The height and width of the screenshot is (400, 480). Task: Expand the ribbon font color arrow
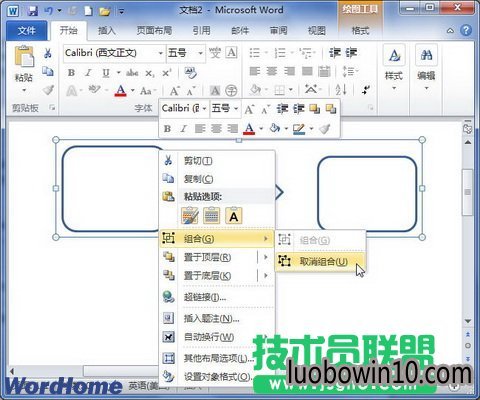(133, 90)
